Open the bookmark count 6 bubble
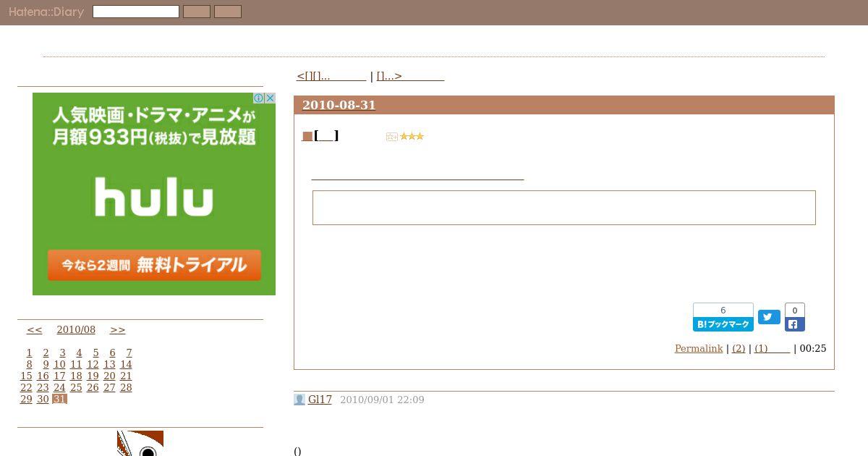Viewport: 868px width, 456px height. coord(723,311)
